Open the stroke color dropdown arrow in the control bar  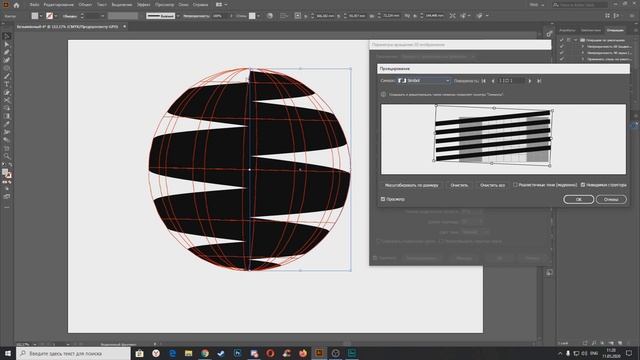click(56, 16)
